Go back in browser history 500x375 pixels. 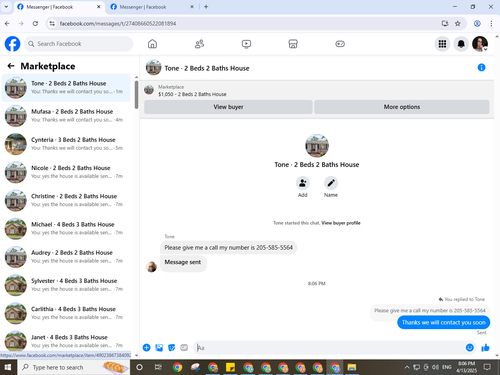coord(7,23)
